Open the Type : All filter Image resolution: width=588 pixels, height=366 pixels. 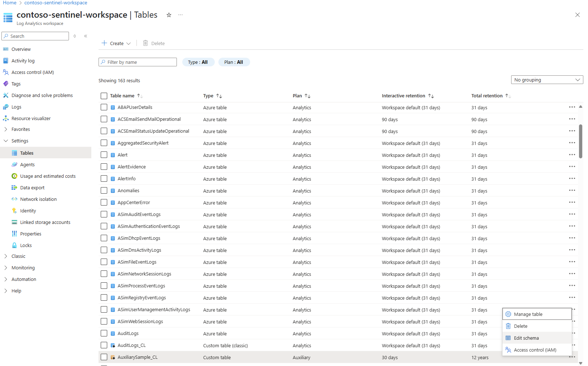198,62
